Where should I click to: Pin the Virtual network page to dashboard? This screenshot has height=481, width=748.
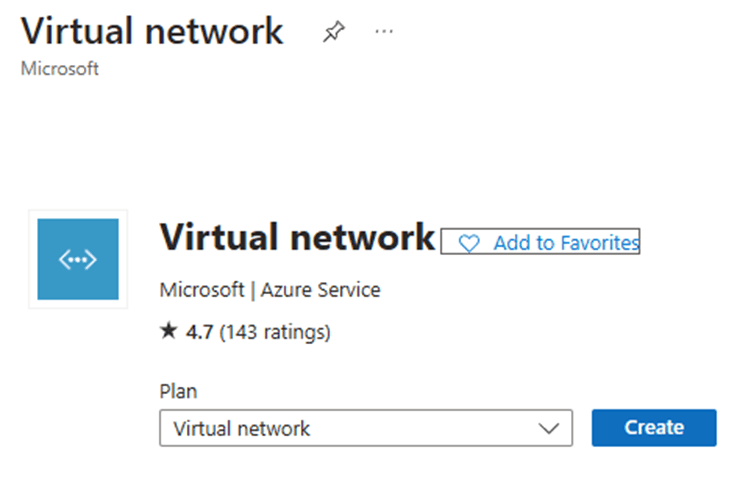333,31
